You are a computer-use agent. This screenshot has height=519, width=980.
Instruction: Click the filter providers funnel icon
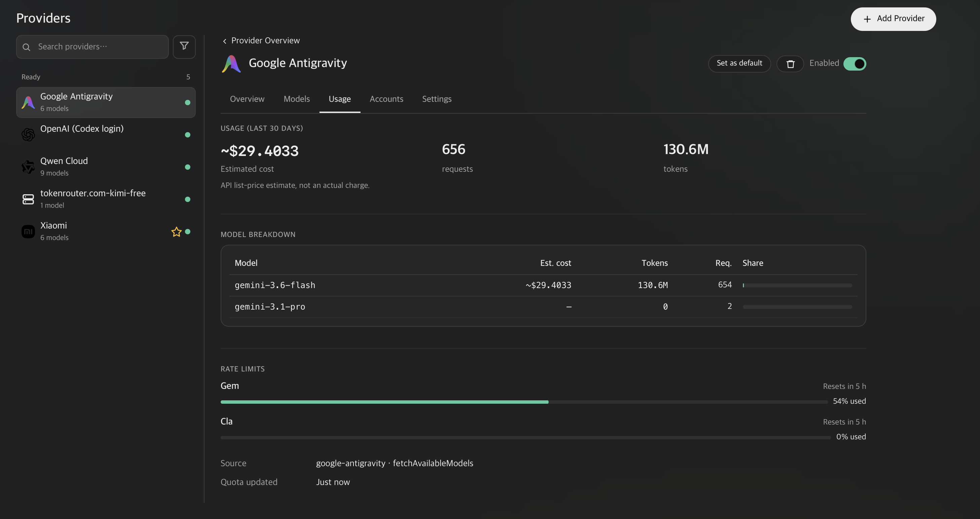(184, 46)
